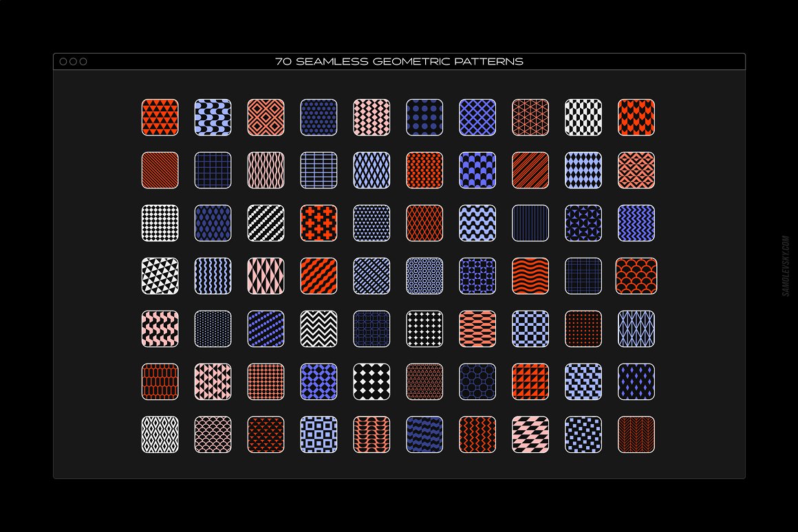Image resolution: width=798 pixels, height=532 pixels.
Task: Pick the pink and black zigzag diamonds pattern
Action: tap(371, 118)
